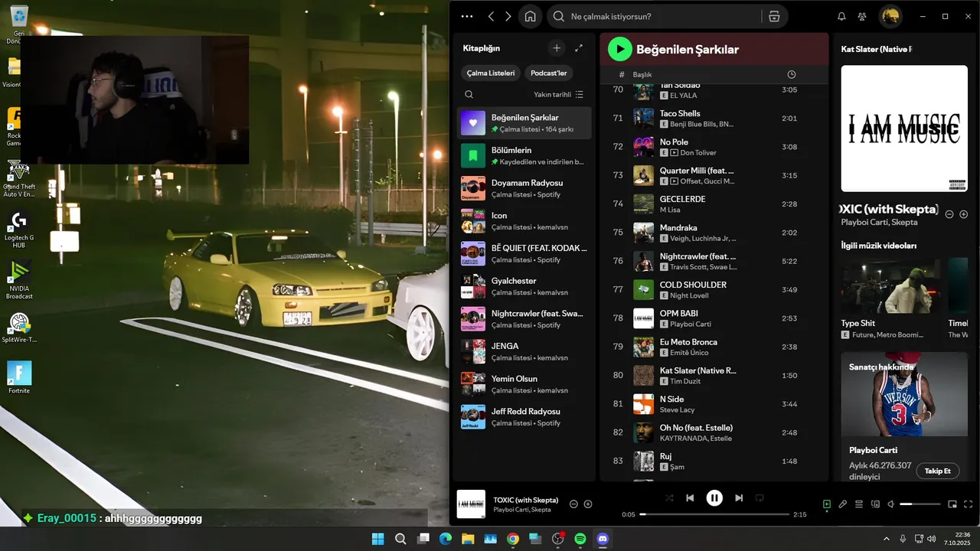Expand the library panel
Viewport: 980px width, 551px height.
pyautogui.click(x=579, y=48)
